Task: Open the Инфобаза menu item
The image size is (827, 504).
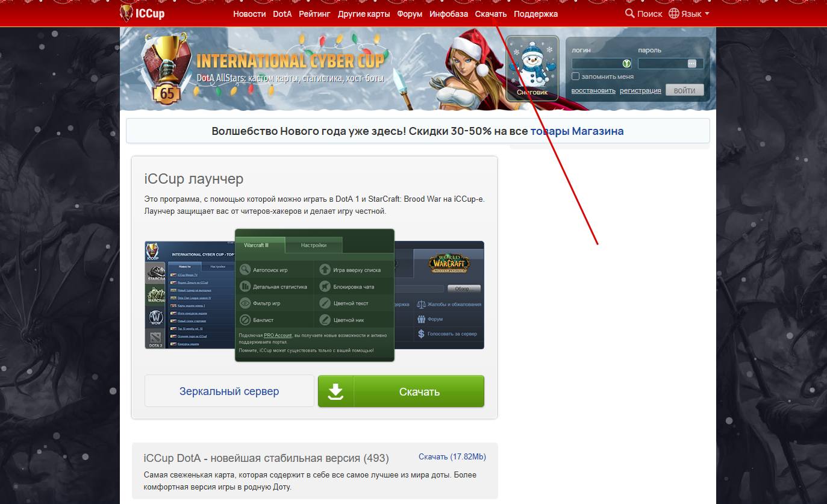Action: click(449, 14)
